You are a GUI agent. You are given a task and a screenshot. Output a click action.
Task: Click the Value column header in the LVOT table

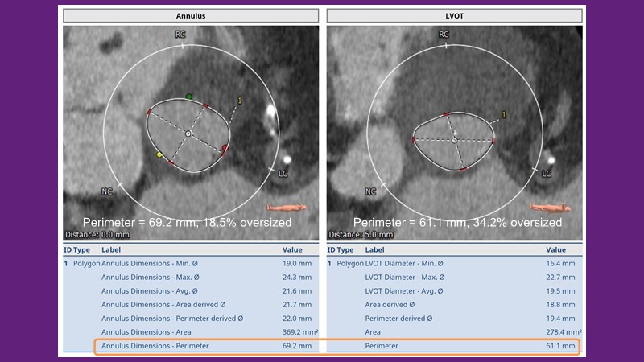click(555, 250)
